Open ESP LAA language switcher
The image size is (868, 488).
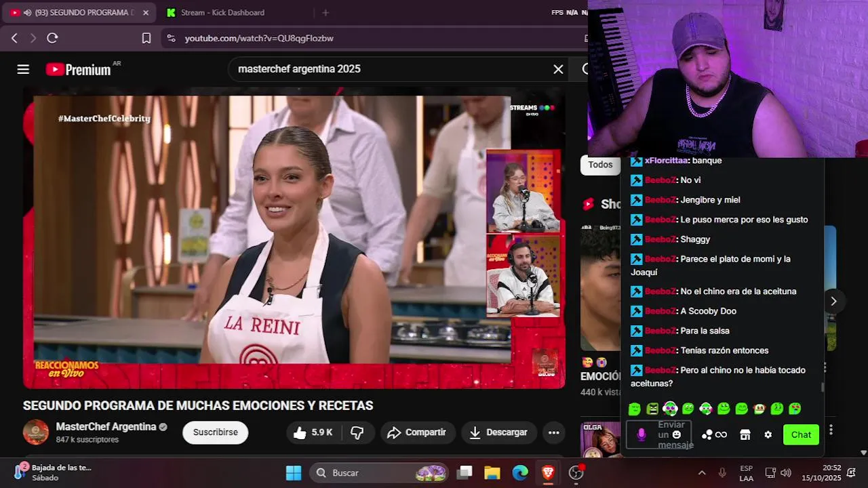[746, 472]
